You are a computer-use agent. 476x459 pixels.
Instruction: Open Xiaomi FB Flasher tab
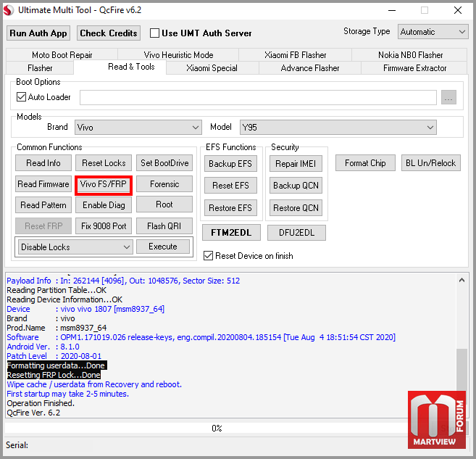pyautogui.click(x=295, y=55)
